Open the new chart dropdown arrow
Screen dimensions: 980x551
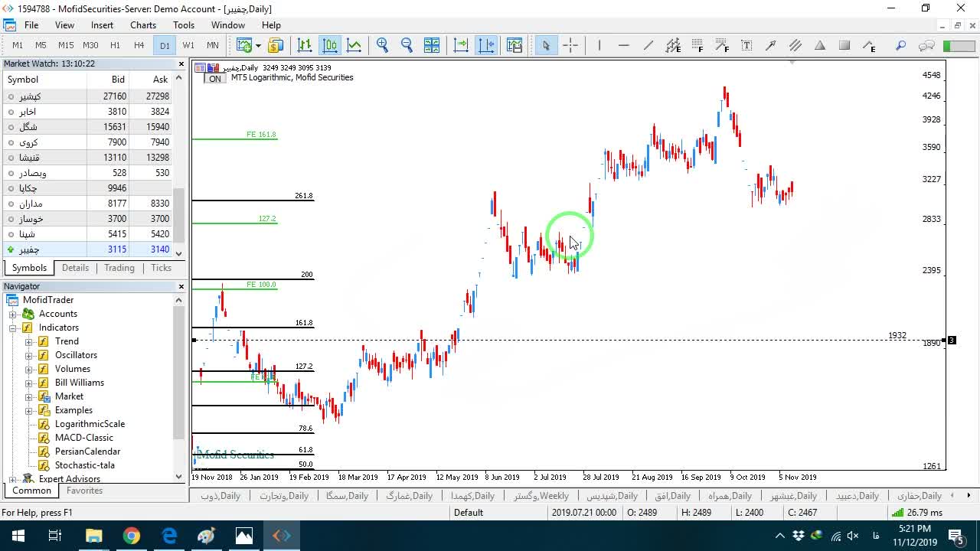258,45
